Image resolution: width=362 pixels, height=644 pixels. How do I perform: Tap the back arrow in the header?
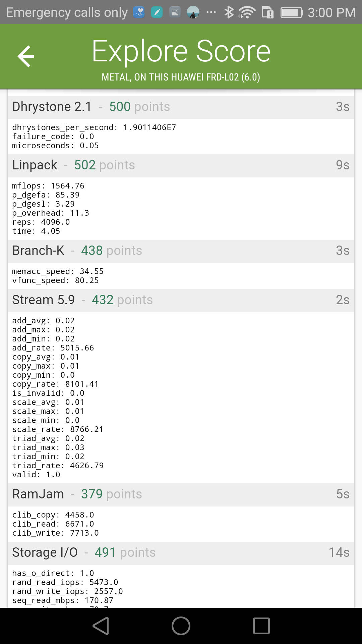(x=26, y=56)
